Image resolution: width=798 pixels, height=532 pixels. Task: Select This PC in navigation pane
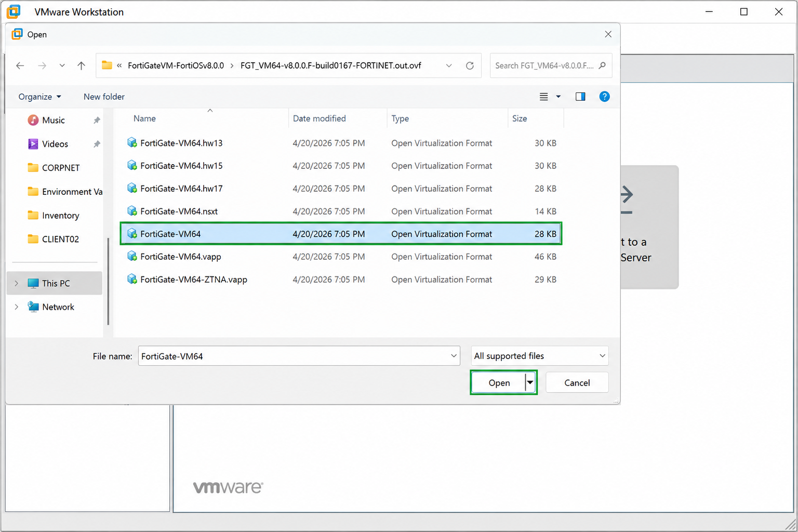56,283
